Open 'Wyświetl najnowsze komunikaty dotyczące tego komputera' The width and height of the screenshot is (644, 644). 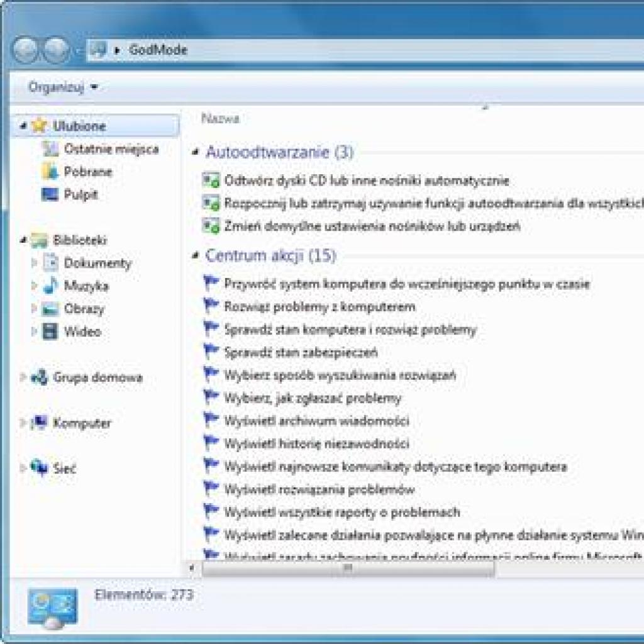coord(396,467)
